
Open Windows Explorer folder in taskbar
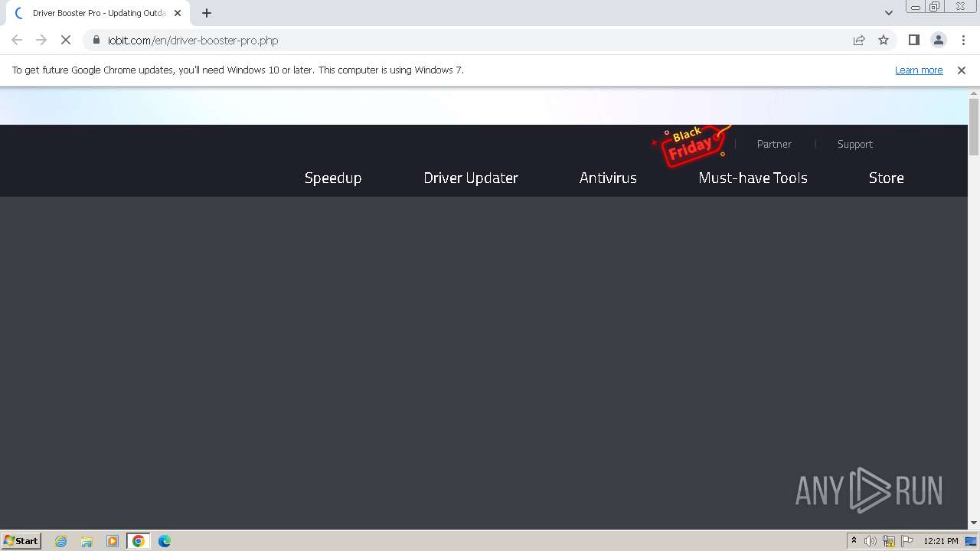point(87,541)
